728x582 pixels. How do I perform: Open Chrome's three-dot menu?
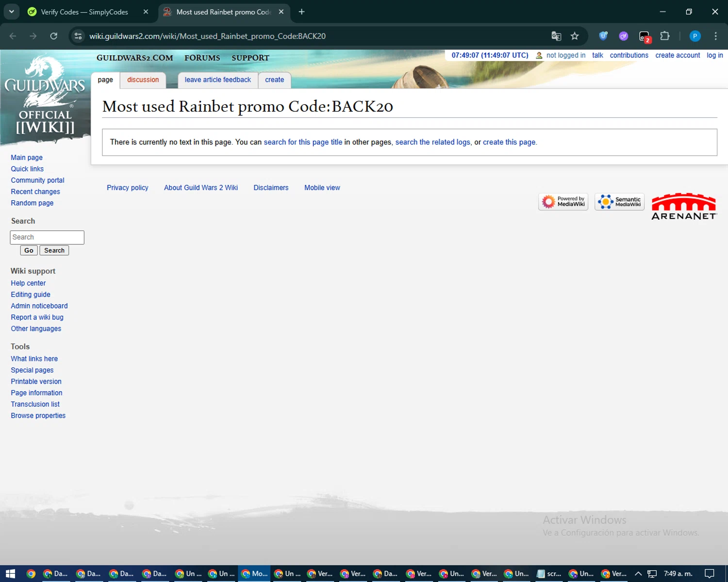[715, 36]
